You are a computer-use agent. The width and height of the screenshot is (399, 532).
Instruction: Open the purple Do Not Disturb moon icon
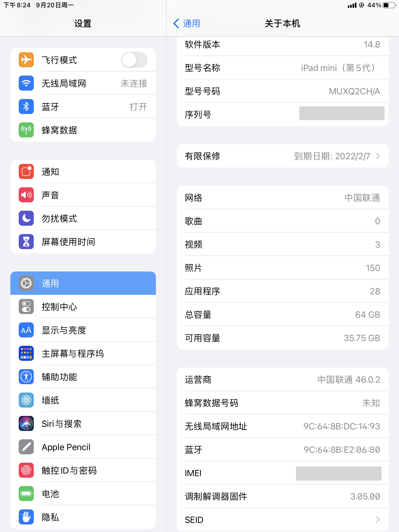tap(26, 218)
